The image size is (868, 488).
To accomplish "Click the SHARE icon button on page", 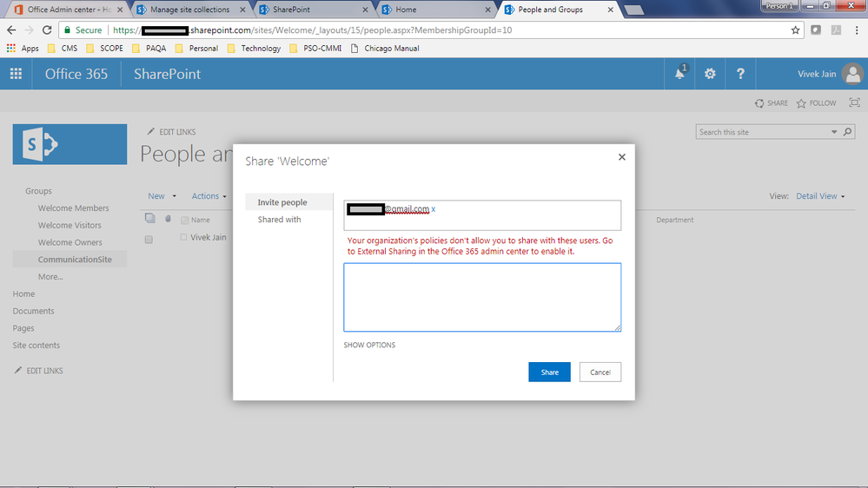I will coord(772,103).
